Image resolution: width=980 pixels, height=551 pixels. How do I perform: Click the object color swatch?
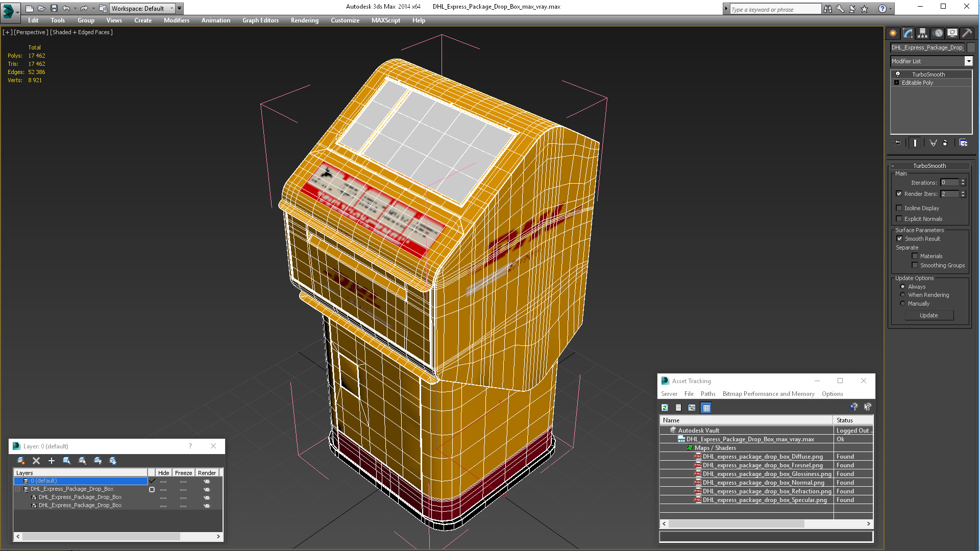click(971, 47)
